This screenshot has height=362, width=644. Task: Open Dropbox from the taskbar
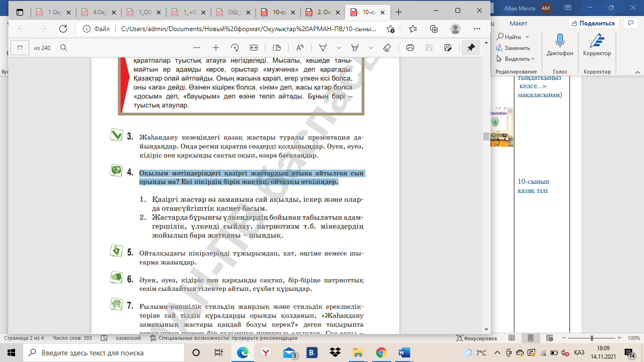[x=335, y=353]
